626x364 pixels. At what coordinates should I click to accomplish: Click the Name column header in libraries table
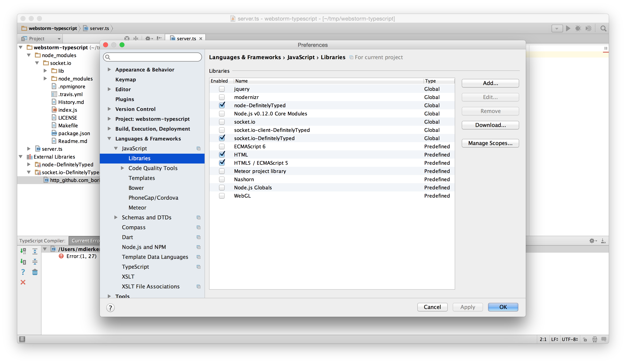pos(329,81)
